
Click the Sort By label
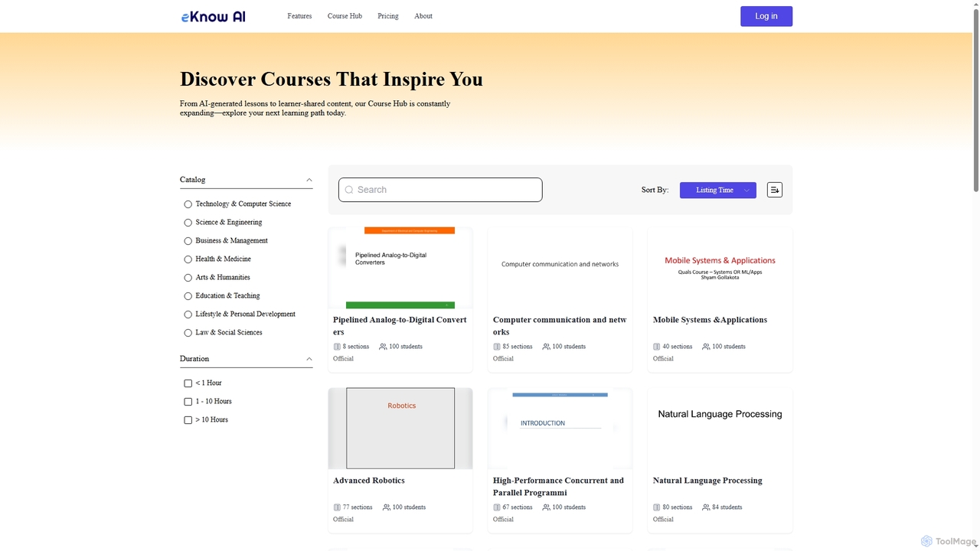click(655, 190)
